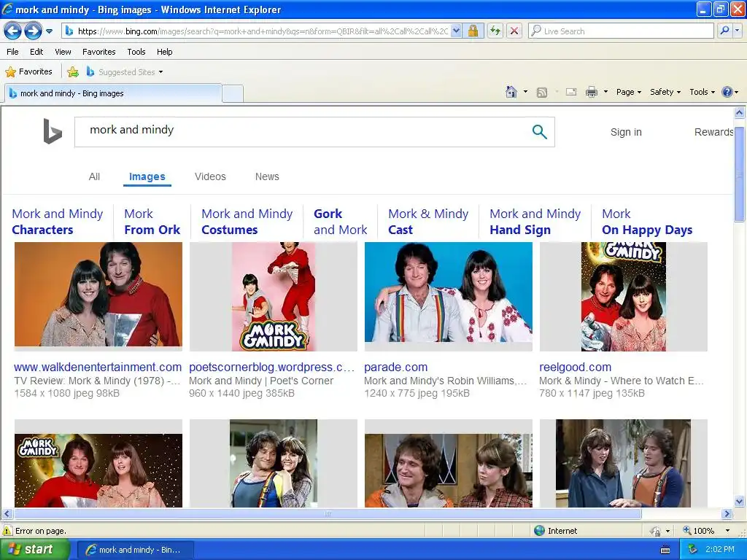Open 'Mork From Ork' suggestion

pos(152,222)
